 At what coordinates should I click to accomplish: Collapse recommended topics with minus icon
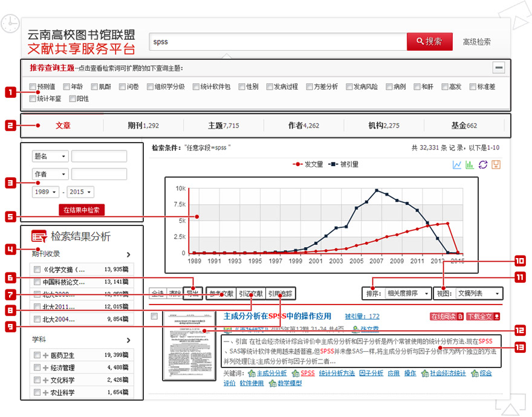(499, 68)
